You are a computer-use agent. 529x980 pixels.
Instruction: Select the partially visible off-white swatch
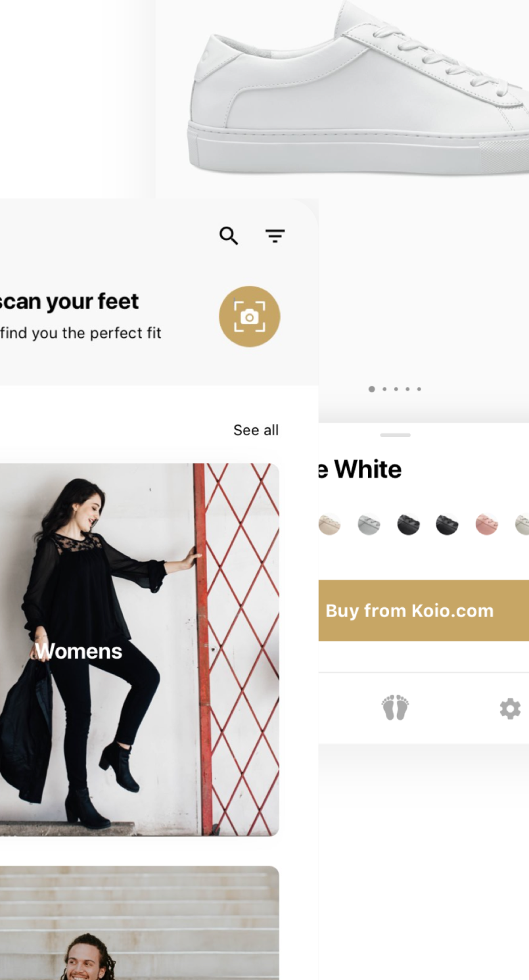522,525
